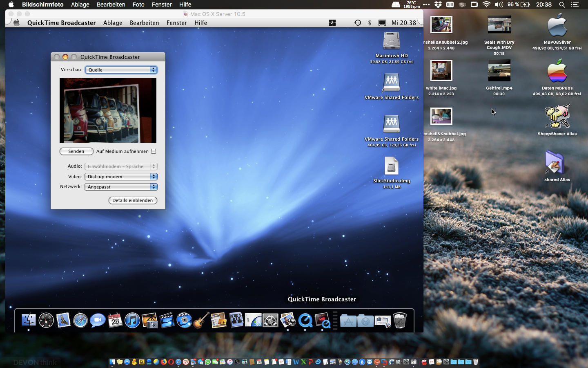Open Video Dial-up modem dropdown
This screenshot has height=368, width=588.
[x=121, y=177]
